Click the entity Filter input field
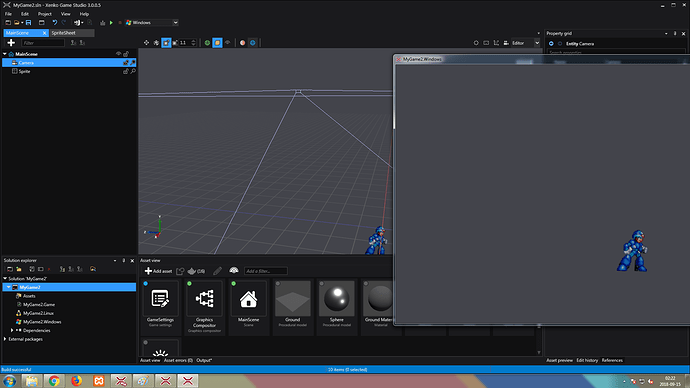The width and height of the screenshot is (690, 388). pos(43,43)
